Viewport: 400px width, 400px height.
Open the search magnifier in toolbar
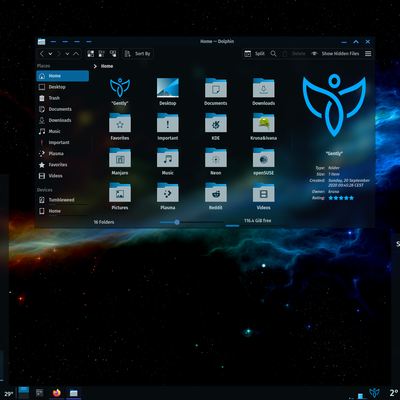[x=273, y=54]
